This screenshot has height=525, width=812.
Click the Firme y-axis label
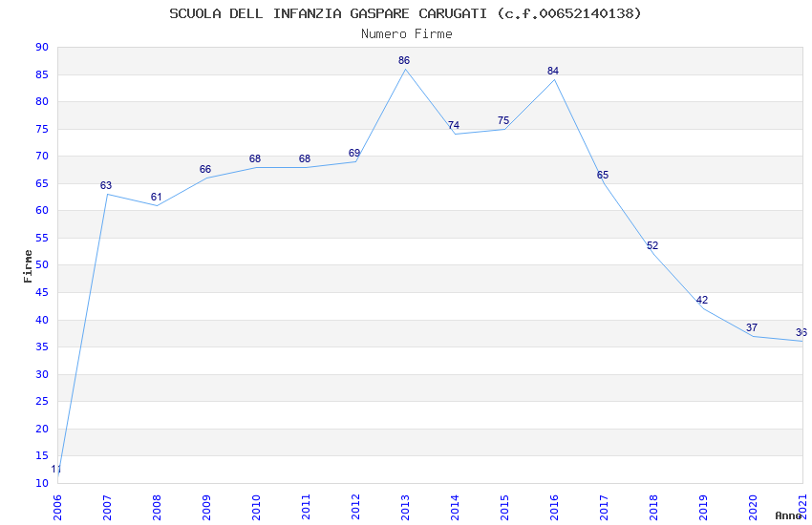click(28, 266)
